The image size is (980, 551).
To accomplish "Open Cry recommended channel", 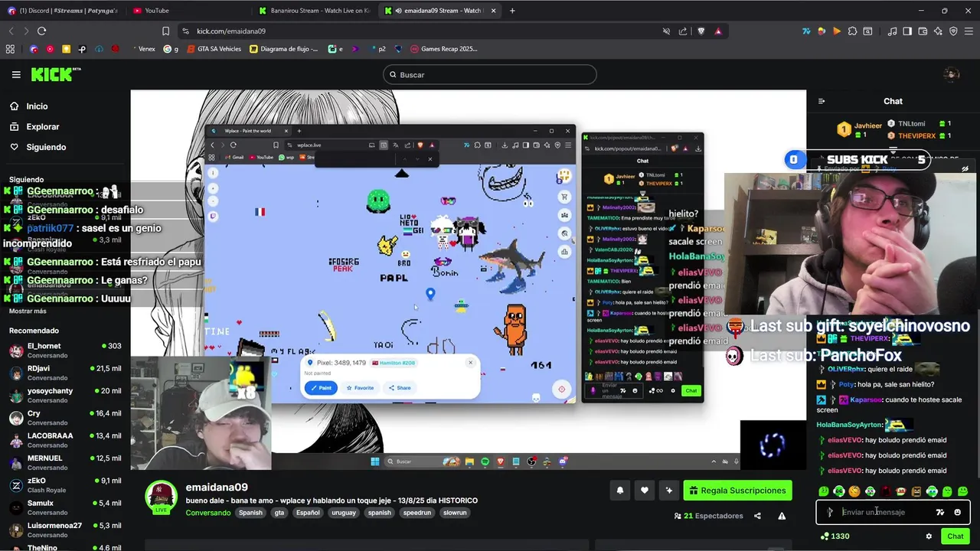I will point(65,418).
